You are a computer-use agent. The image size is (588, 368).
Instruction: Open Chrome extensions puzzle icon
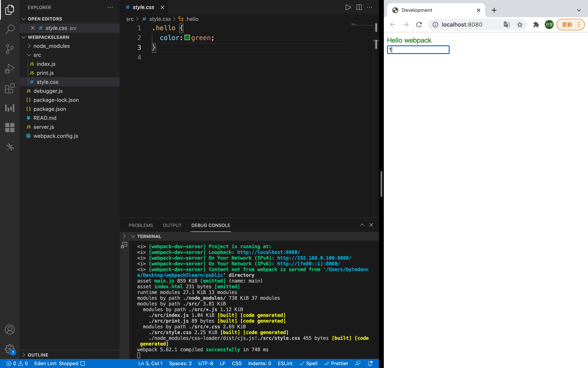click(536, 25)
